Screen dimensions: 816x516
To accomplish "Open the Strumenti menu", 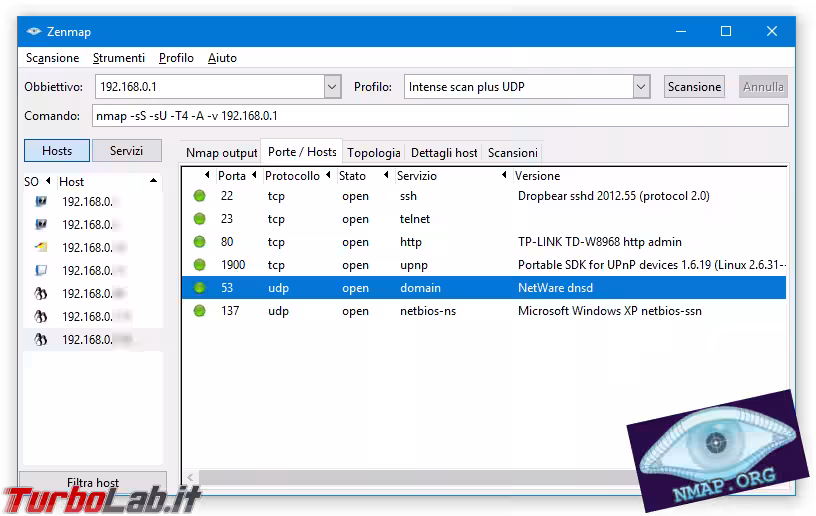I will coord(119,58).
